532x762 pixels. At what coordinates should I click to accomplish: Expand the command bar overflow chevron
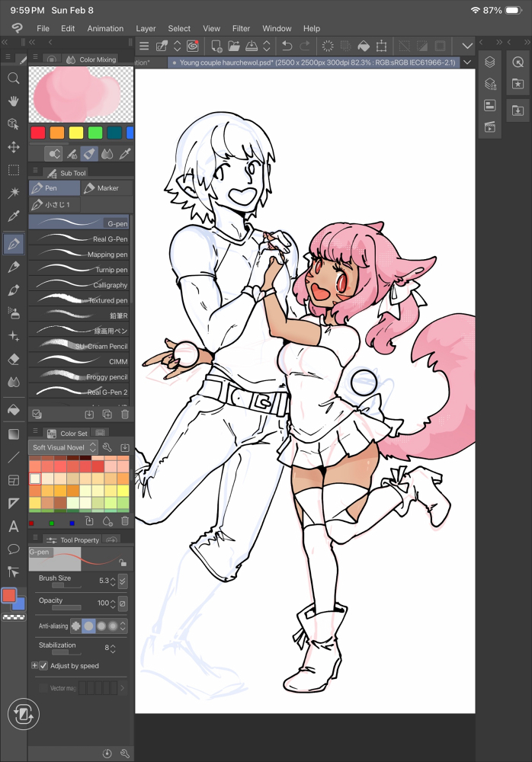click(467, 46)
